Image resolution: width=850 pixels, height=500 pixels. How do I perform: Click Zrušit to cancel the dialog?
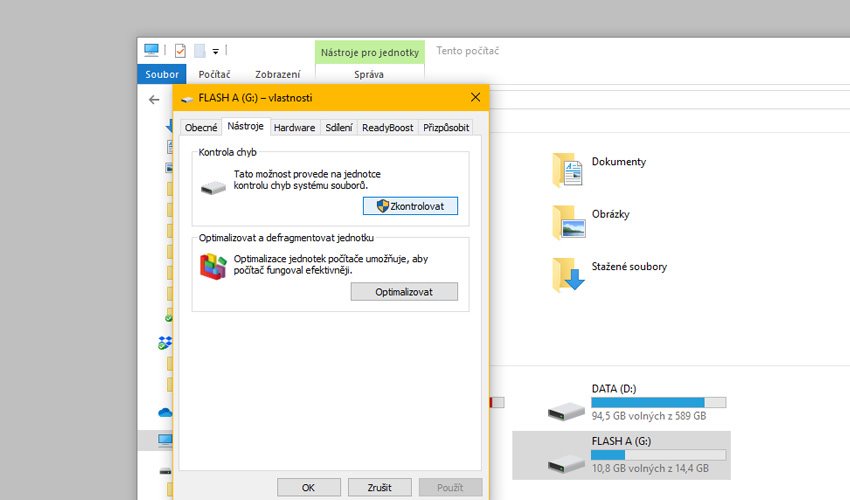pyautogui.click(x=379, y=488)
